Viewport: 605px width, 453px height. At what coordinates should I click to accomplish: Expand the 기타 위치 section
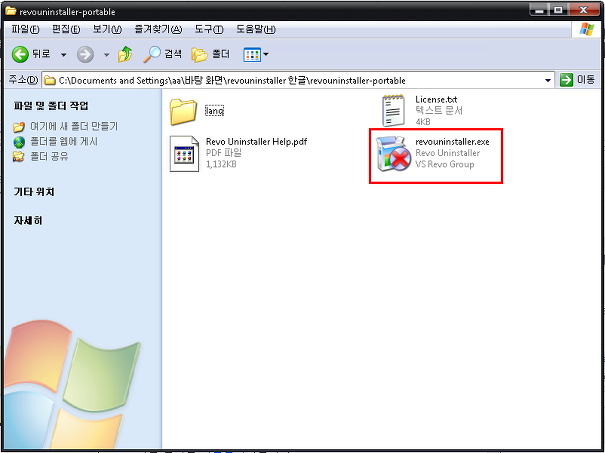pos(34,192)
